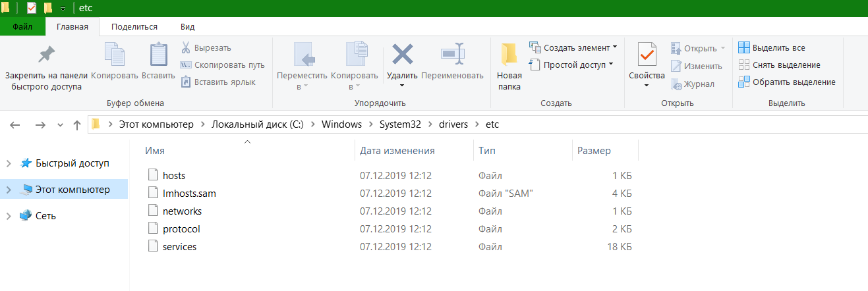Screen dimensions: 868x291
Task: Open Переместить в dropdown
Action: point(303,67)
